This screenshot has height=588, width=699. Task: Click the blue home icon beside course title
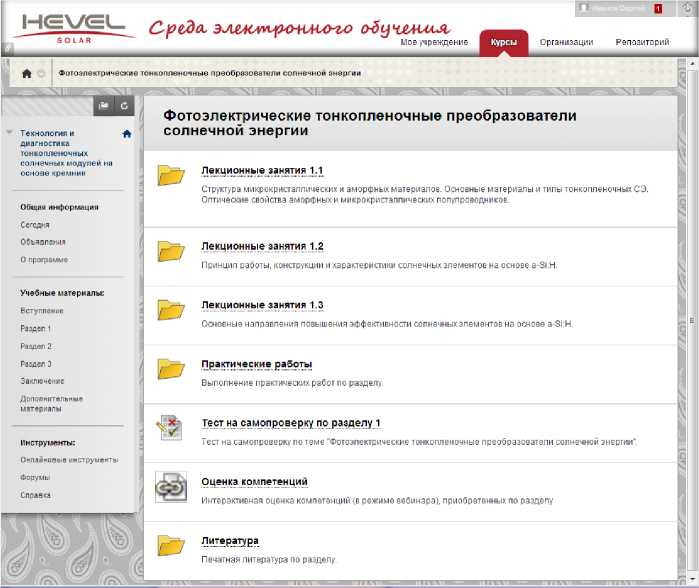(127, 134)
